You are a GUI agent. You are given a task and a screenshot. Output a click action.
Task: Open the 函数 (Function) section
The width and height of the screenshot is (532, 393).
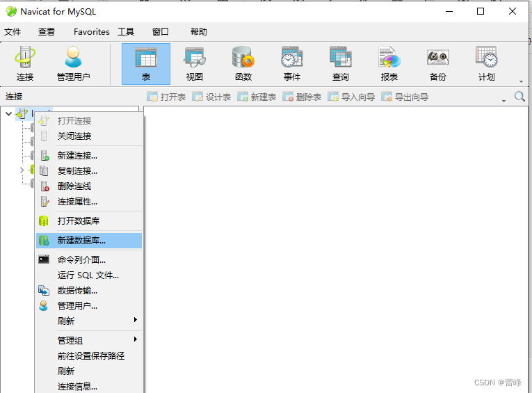(243, 64)
